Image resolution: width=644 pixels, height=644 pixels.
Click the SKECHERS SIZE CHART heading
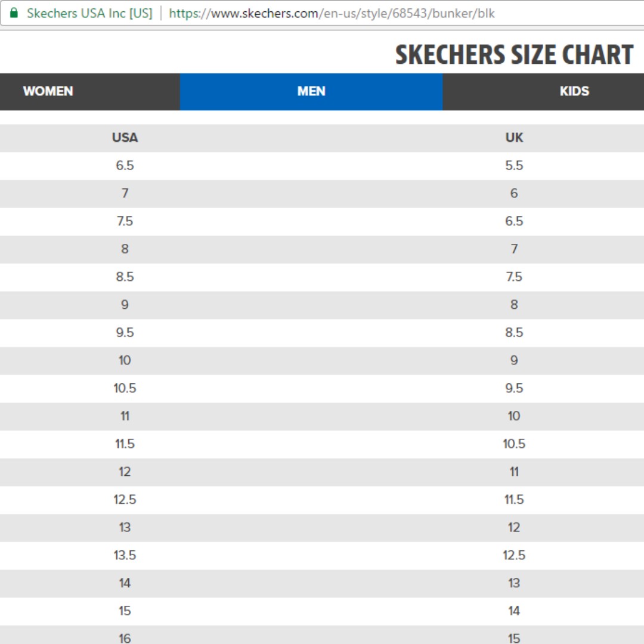point(514,55)
